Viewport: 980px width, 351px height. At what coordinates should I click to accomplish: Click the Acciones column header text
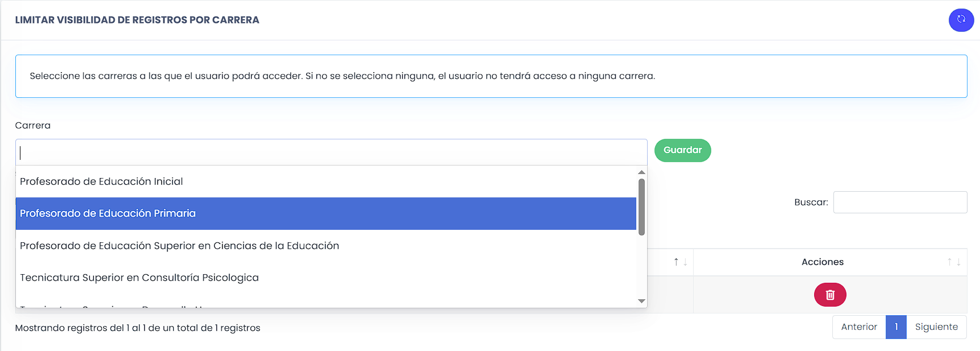(x=822, y=262)
